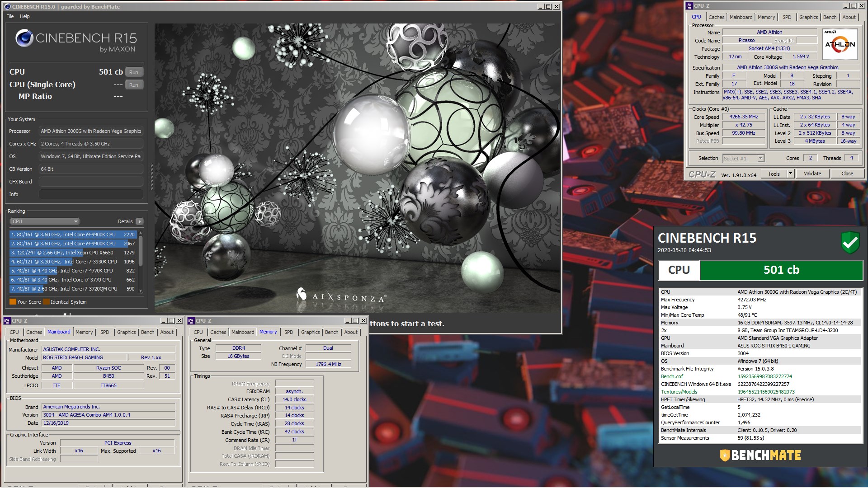The width and height of the screenshot is (868, 488).
Task: Click mainboard model ROG STRIX B450-I GAMING field
Action: point(84,357)
